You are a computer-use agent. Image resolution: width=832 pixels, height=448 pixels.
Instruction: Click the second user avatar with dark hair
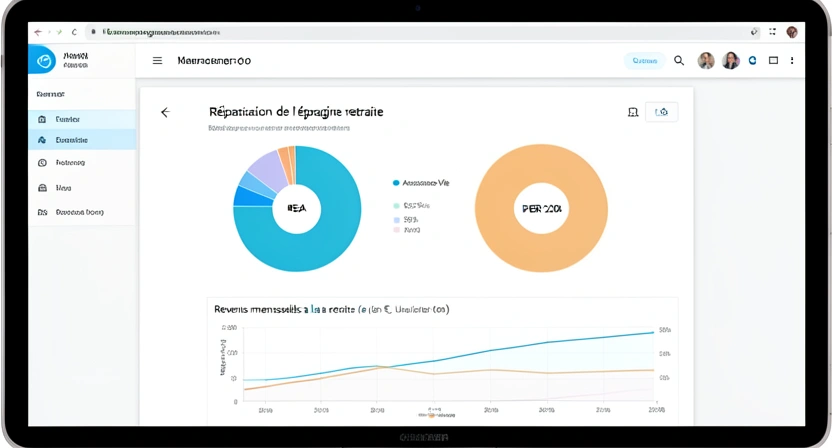pyautogui.click(x=731, y=61)
